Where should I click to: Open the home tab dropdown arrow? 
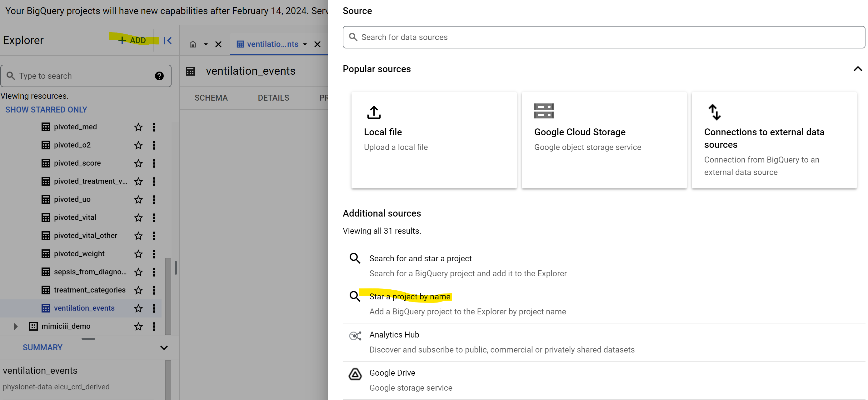tap(206, 44)
